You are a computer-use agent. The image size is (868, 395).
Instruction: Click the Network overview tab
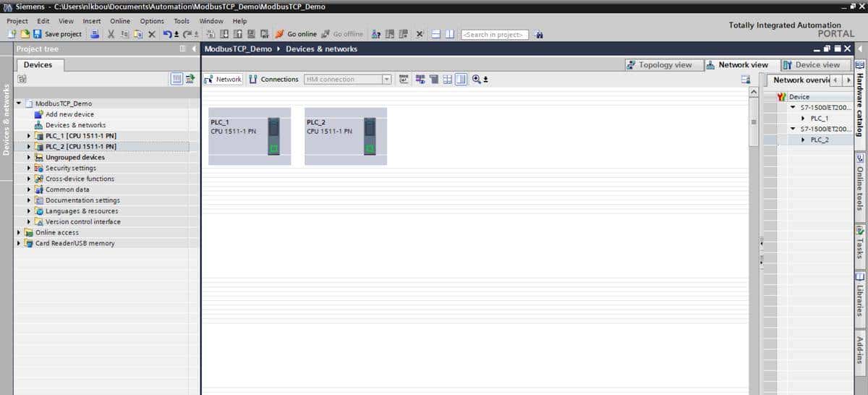(x=800, y=80)
